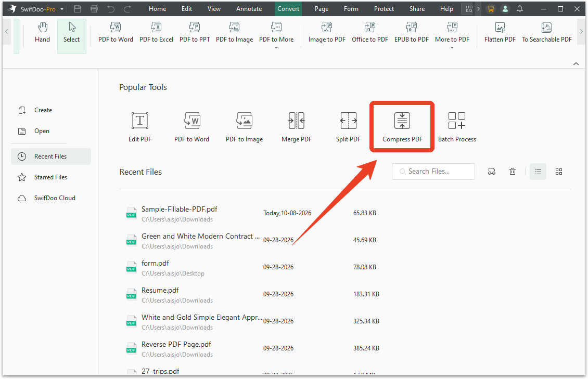Launch the Compress PDF tool
The width and height of the screenshot is (588, 379).
[x=402, y=127]
